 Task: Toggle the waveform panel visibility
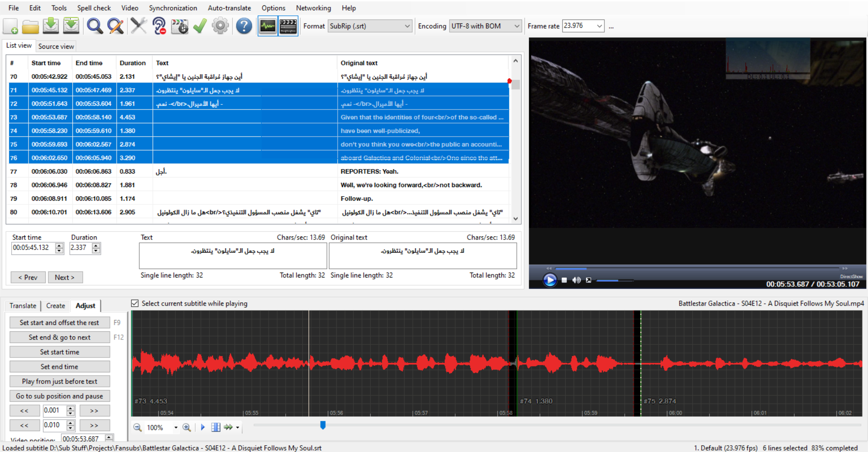click(x=267, y=26)
